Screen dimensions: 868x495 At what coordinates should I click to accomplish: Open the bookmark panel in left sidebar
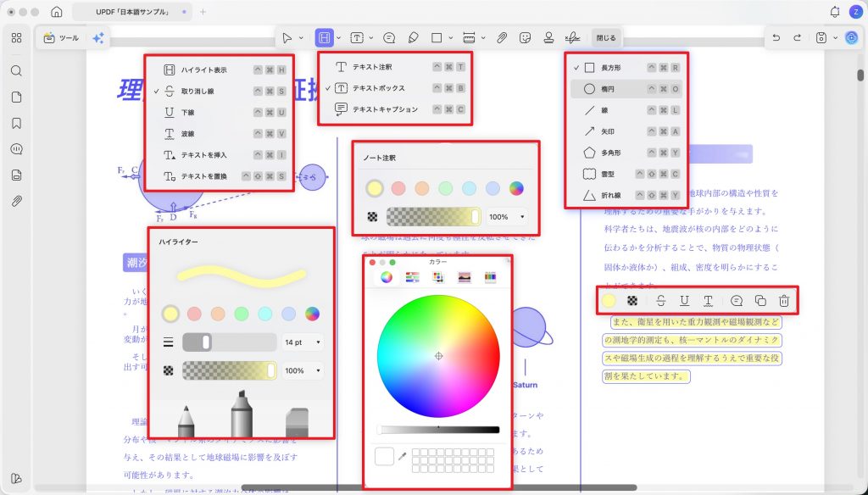[17, 123]
